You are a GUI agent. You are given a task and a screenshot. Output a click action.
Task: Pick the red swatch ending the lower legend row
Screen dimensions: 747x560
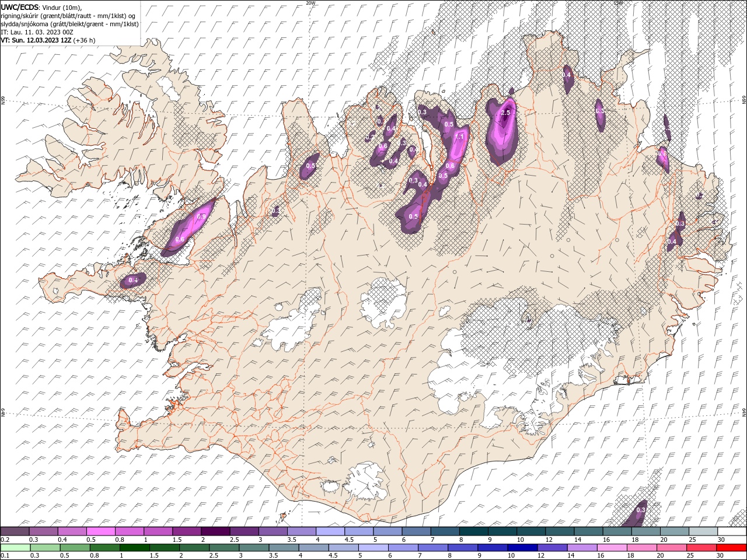[x=731, y=548]
